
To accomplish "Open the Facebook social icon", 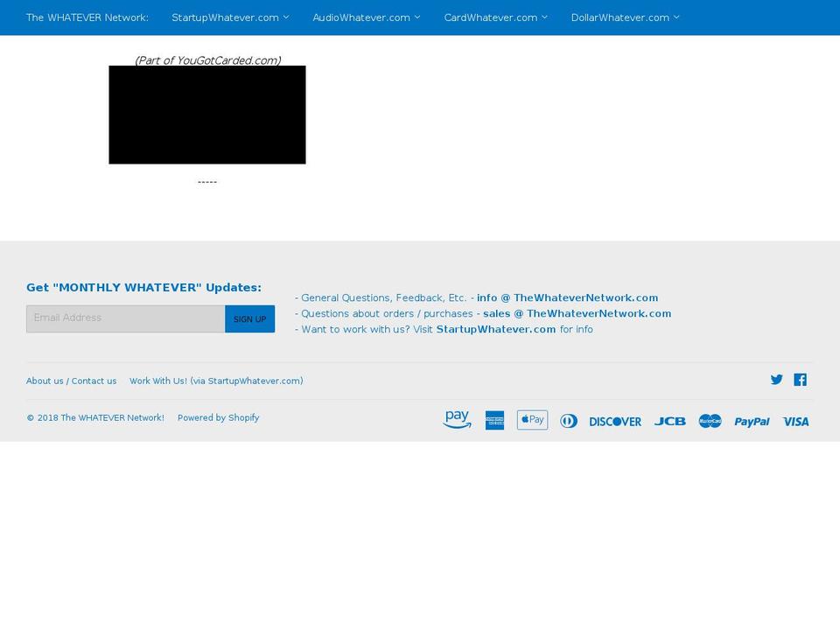I will [801, 380].
